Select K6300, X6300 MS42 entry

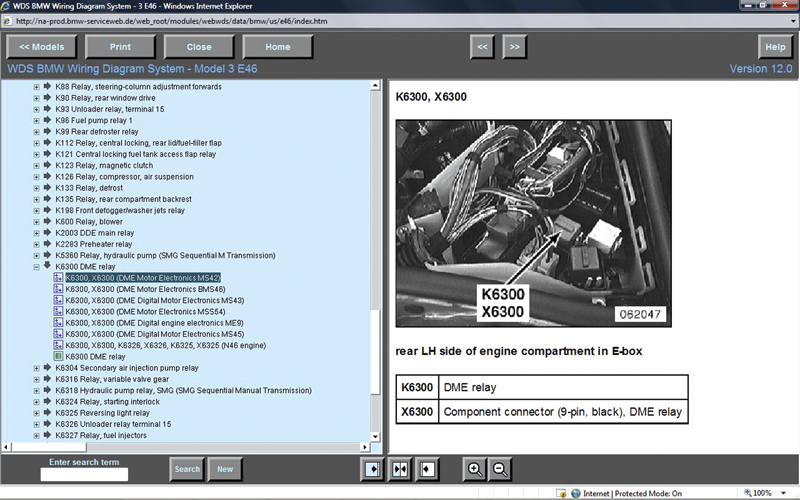click(x=143, y=278)
